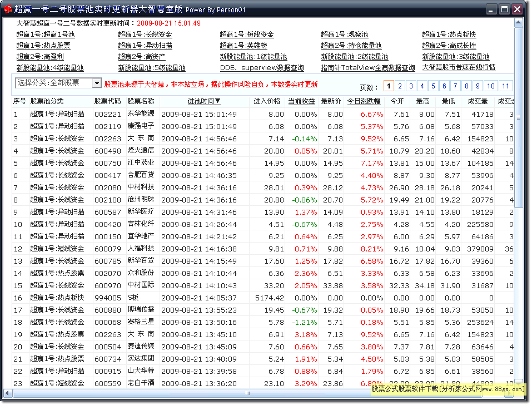The image size is (532, 405).
Task: Sort by 当前收益 column header
Action: coord(301,101)
